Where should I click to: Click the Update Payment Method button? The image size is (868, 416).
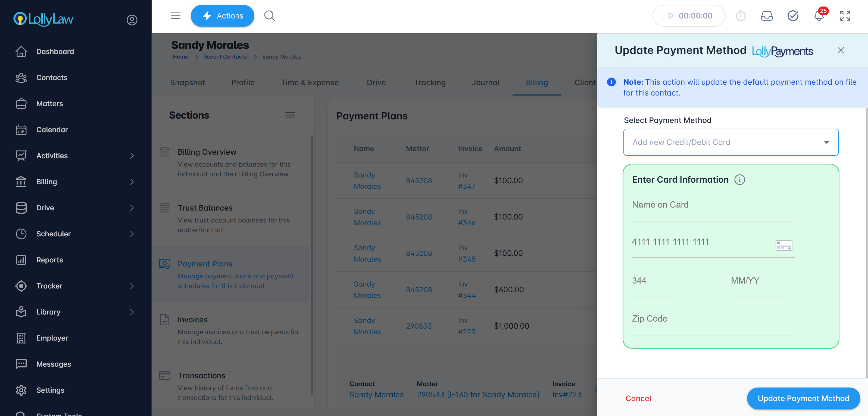click(x=803, y=398)
